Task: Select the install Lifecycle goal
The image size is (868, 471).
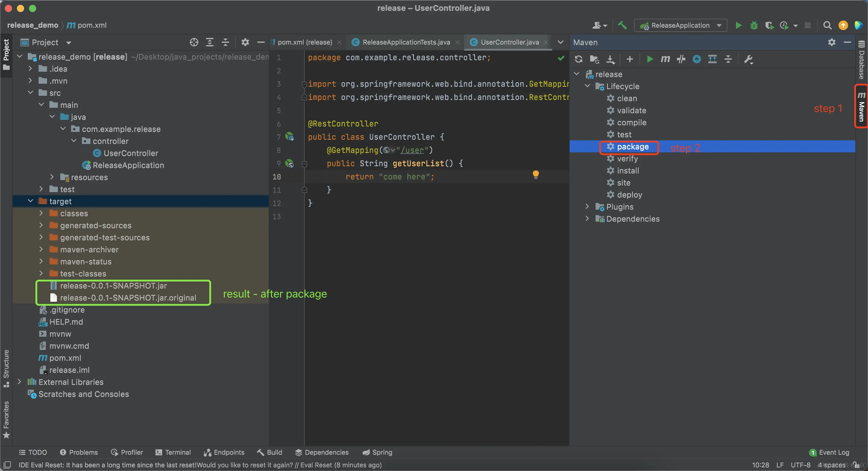Action: [628, 171]
